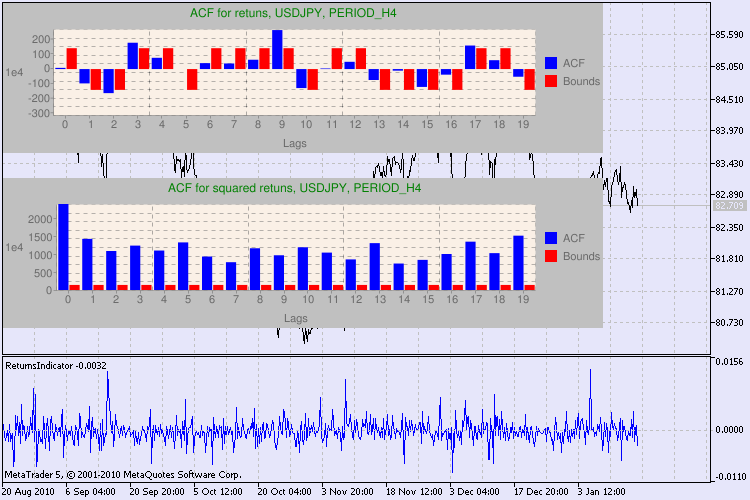Click the blue ACF swatch in squared returns legend
The height and width of the screenshot is (500, 750).
551,238
